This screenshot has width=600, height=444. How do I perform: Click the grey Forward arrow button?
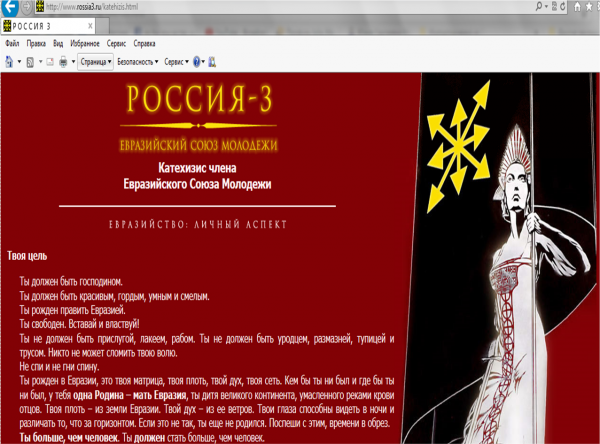[x=26, y=7]
